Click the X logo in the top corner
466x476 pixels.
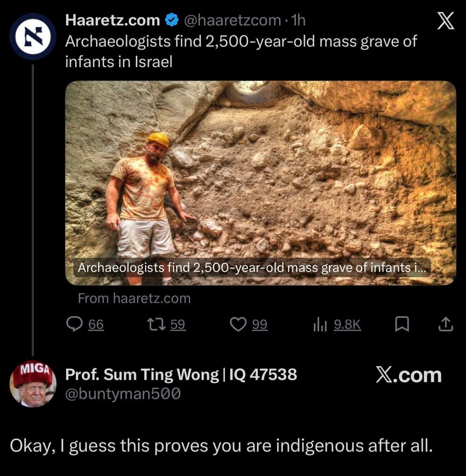tap(445, 21)
